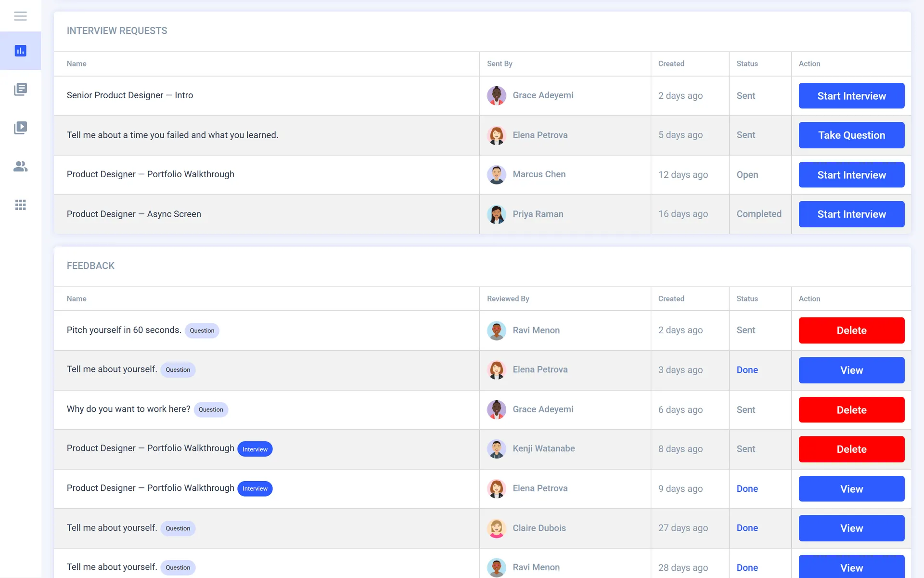Click Priya Raman's avatar
The image size is (924, 578).
point(496,214)
